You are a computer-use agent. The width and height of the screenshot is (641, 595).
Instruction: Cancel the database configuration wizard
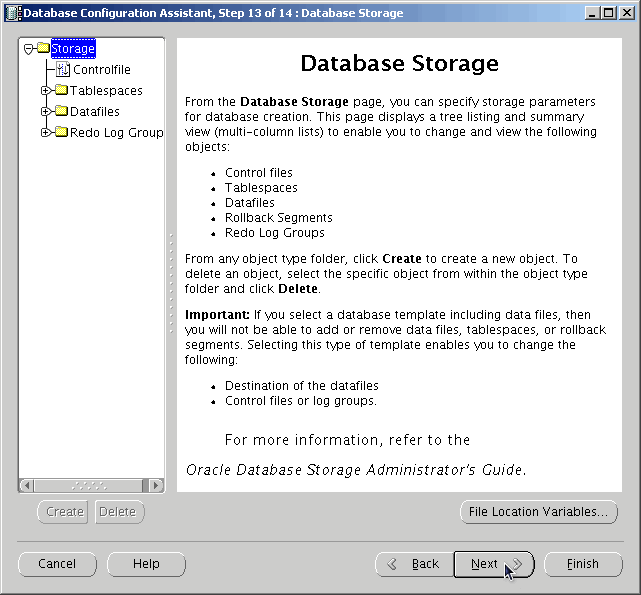tap(57, 564)
